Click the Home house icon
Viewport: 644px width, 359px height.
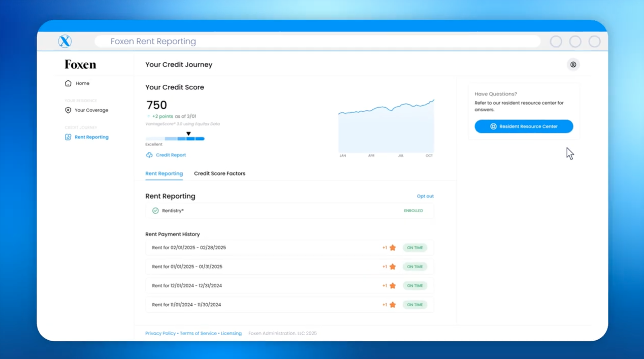tap(68, 83)
